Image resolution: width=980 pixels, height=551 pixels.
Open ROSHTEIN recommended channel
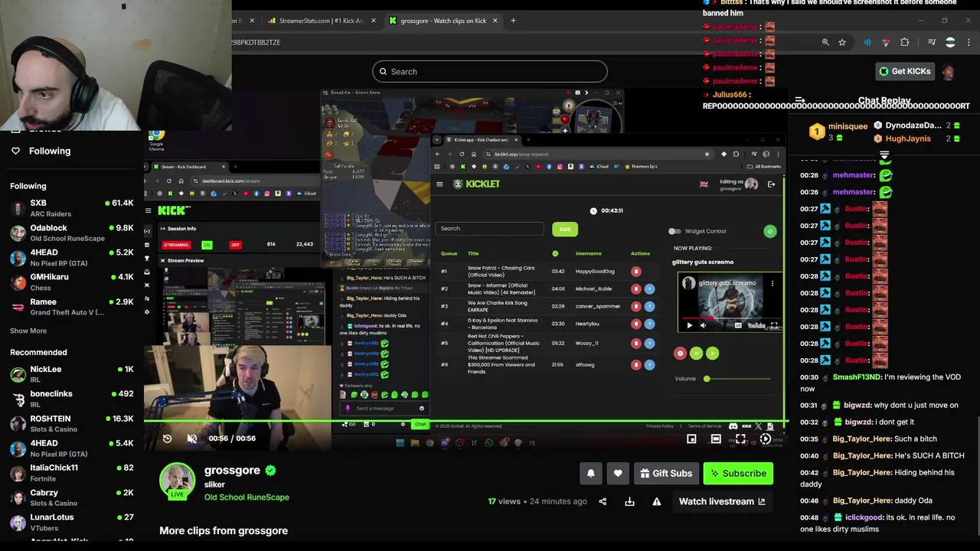pos(72,424)
